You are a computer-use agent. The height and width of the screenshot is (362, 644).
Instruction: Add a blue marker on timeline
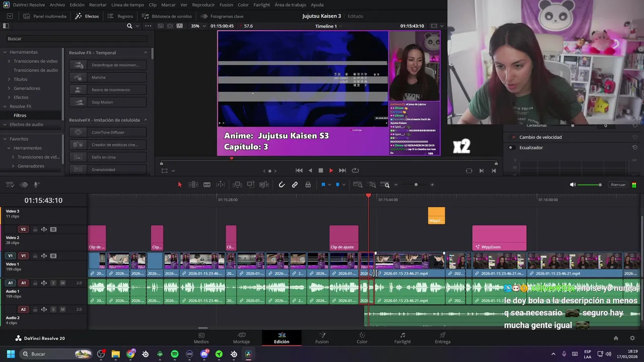tap(338, 185)
